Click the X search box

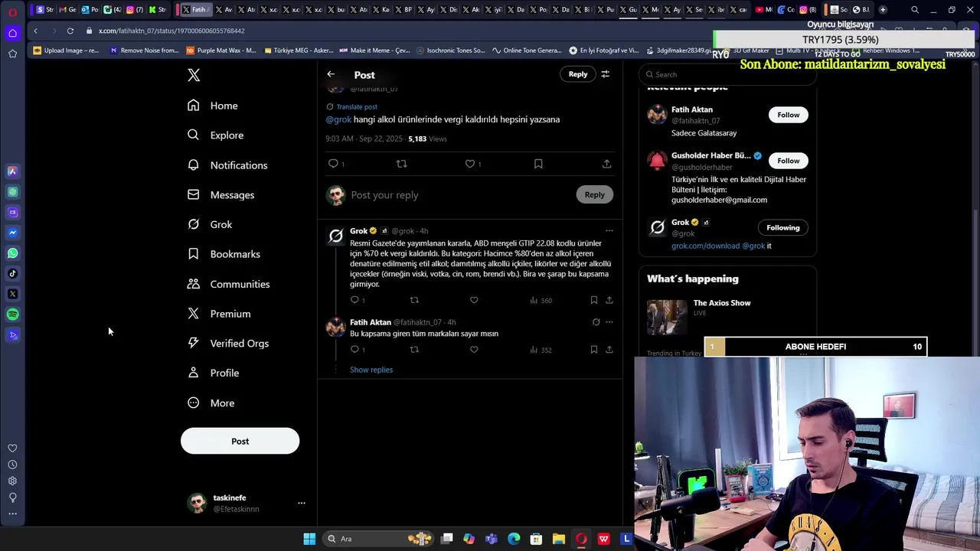[727, 74]
